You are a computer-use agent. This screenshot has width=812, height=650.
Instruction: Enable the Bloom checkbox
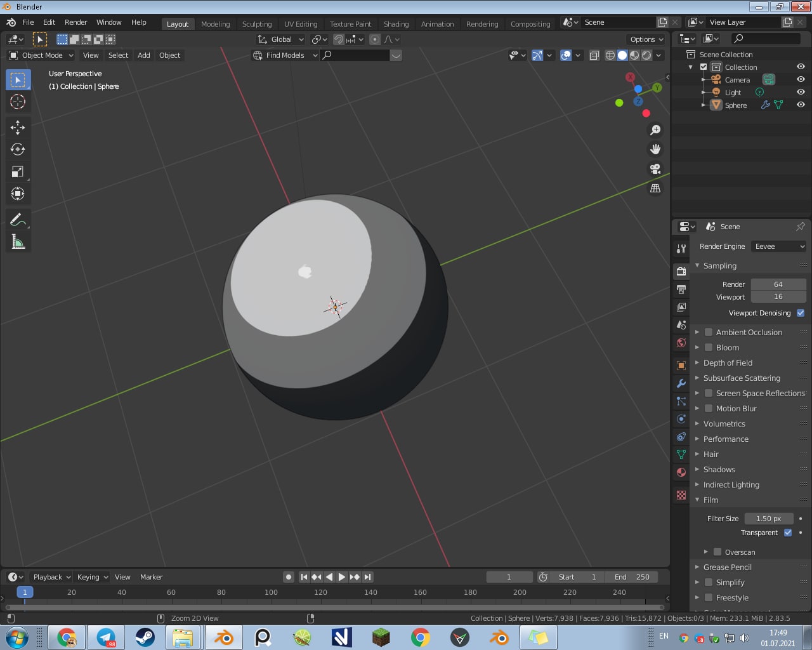point(709,348)
